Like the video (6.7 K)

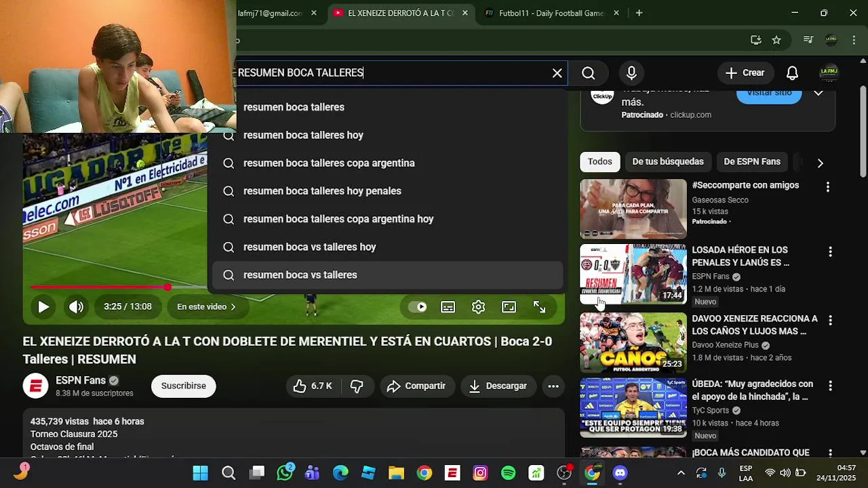click(313, 386)
